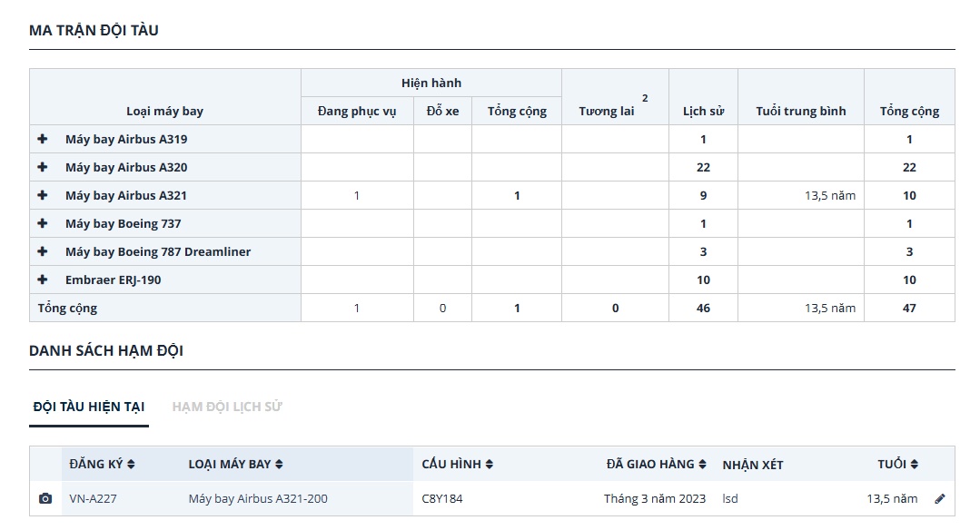Click the Đỗ xe column header

point(442,111)
